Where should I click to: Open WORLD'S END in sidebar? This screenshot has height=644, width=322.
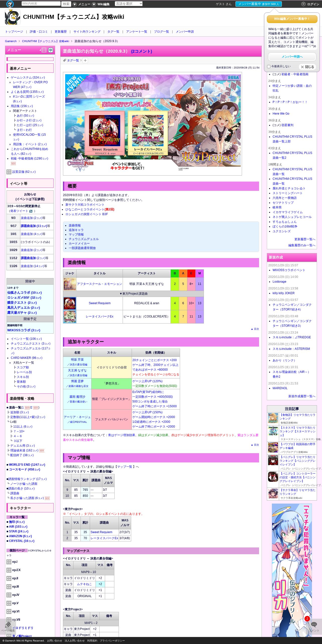27,465
